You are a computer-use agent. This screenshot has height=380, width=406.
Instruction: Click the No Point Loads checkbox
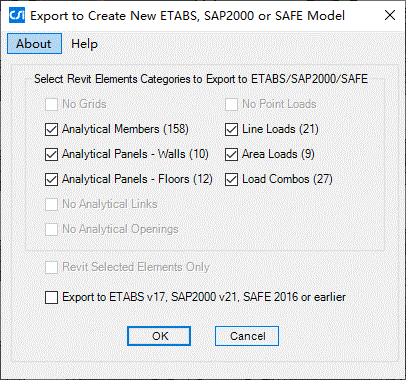231,104
